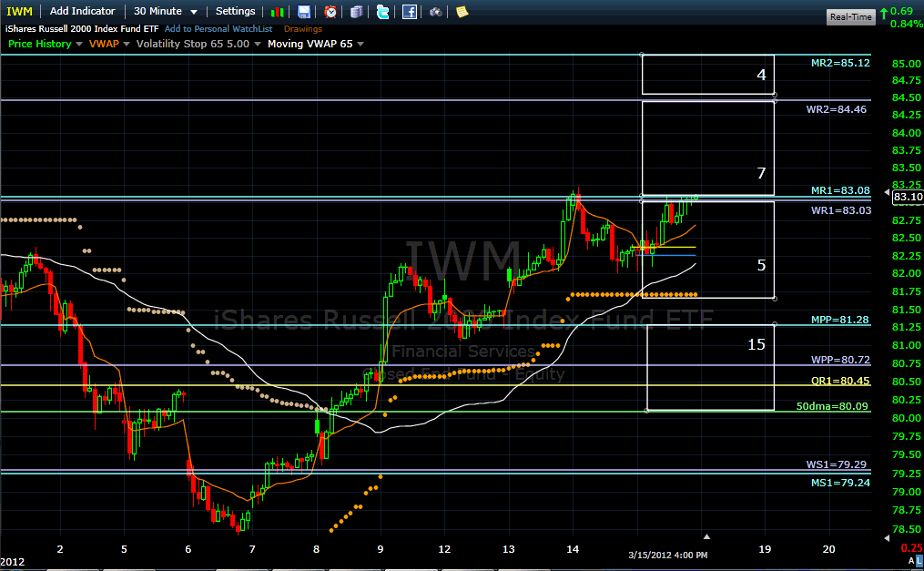924x571 pixels.
Task: Open the Drawings link
Action: point(303,28)
